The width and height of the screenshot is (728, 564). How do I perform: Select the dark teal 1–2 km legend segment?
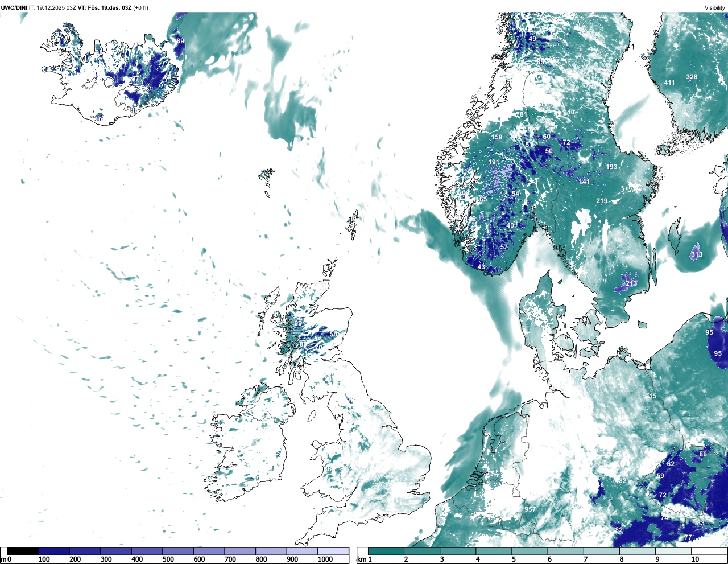[x=386, y=551]
